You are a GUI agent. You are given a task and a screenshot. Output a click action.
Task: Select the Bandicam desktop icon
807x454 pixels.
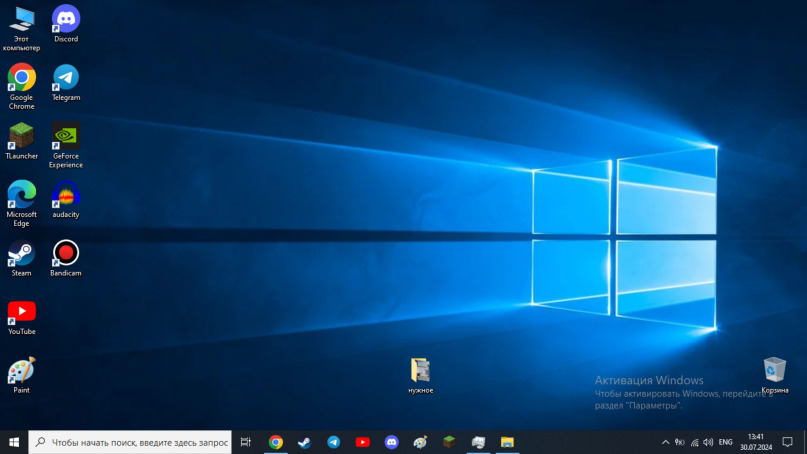66,253
